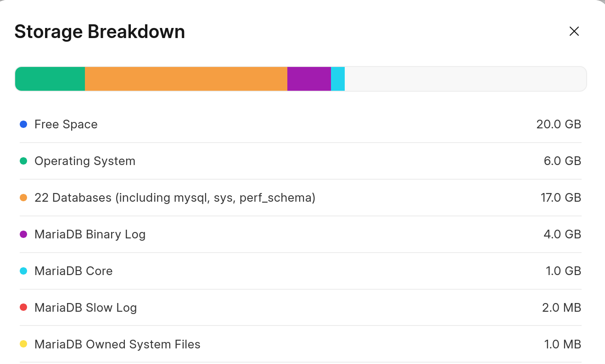Click the Storage Breakdown heading
Viewport: 605px width, 364px height.
pyautogui.click(x=100, y=32)
